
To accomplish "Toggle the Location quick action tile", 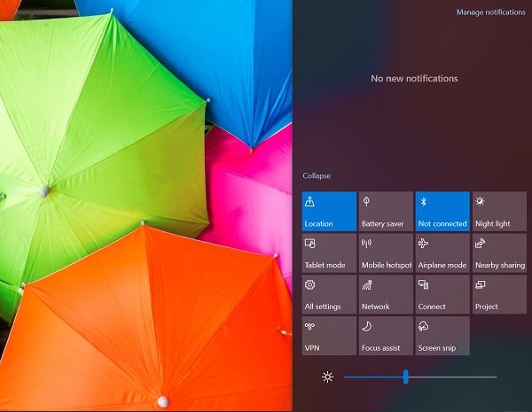I will pyautogui.click(x=329, y=212).
